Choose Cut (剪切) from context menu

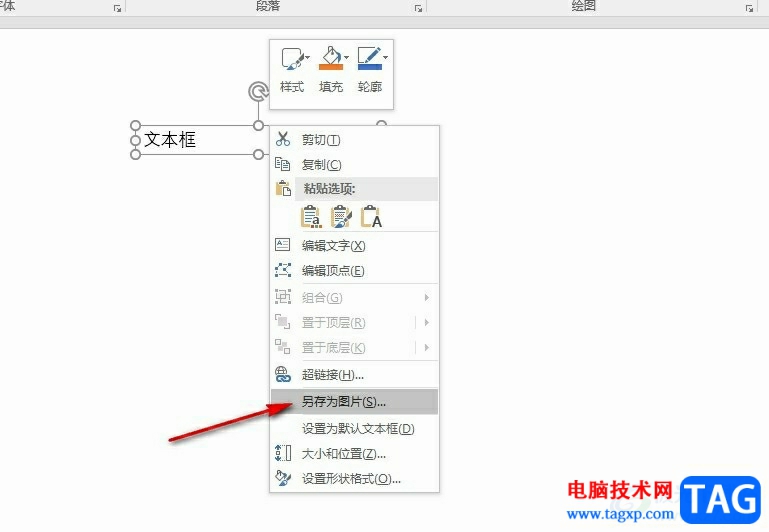click(x=354, y=140)
